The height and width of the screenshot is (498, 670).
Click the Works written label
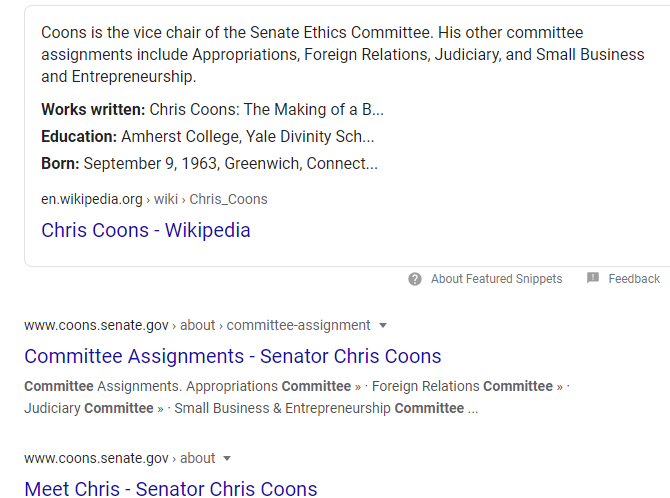[x=93, y=110]
